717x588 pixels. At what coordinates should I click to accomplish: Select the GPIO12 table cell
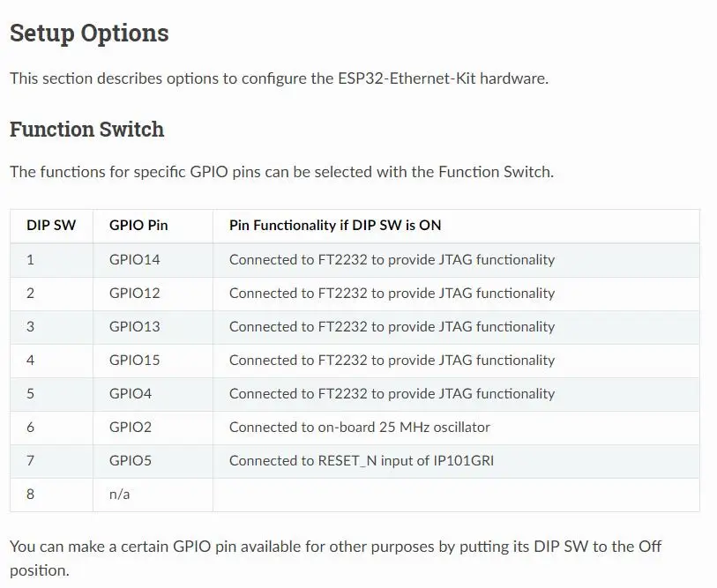point(135,294)
